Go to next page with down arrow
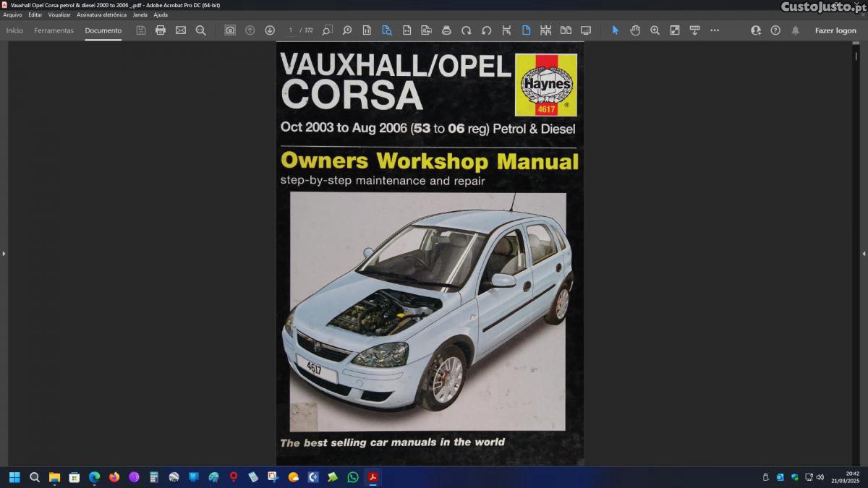This screenshot has height=488, width=868. click(x=270, y=30)
